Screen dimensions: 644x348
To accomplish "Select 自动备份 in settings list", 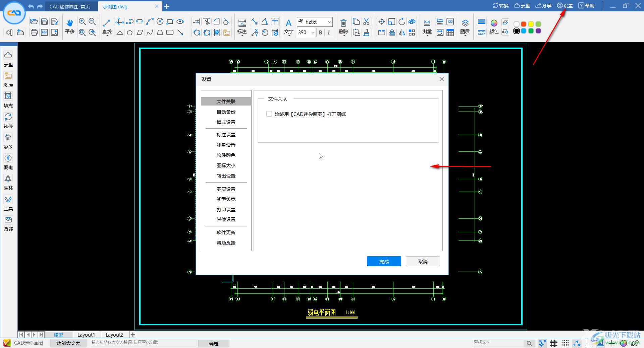I will pos(226,112).
